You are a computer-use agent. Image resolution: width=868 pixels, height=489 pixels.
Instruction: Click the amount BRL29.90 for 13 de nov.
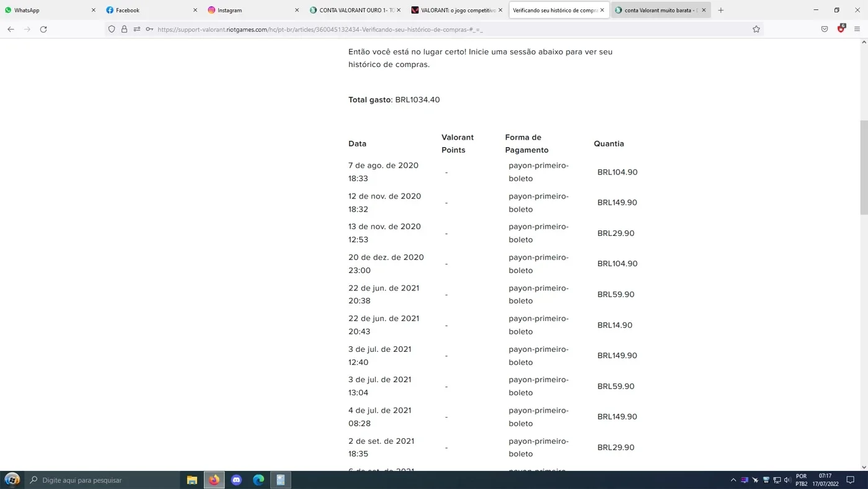point(616,233)
